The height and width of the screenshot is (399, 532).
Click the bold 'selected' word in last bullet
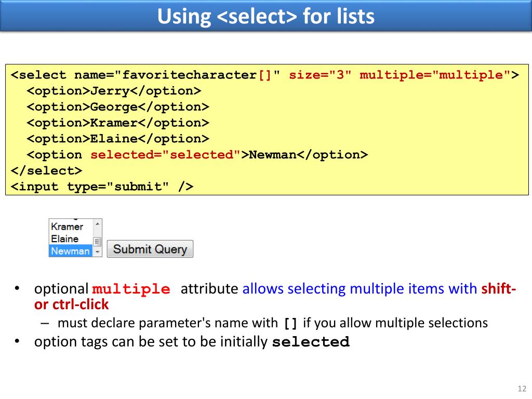point(311,342)
